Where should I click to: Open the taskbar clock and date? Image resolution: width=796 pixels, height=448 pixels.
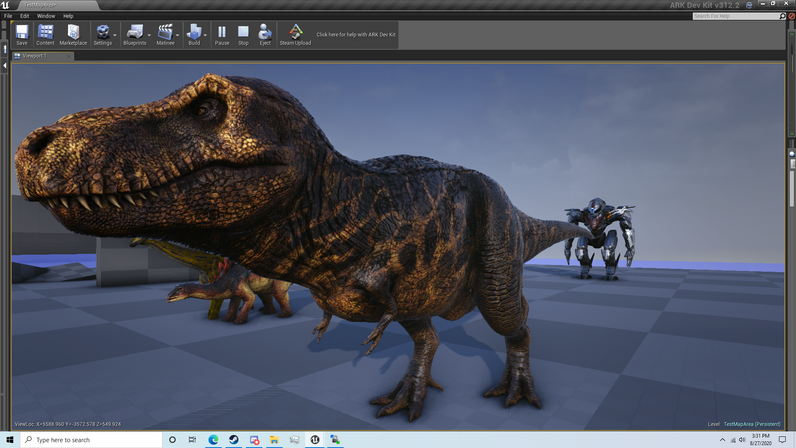click(760, 439)
